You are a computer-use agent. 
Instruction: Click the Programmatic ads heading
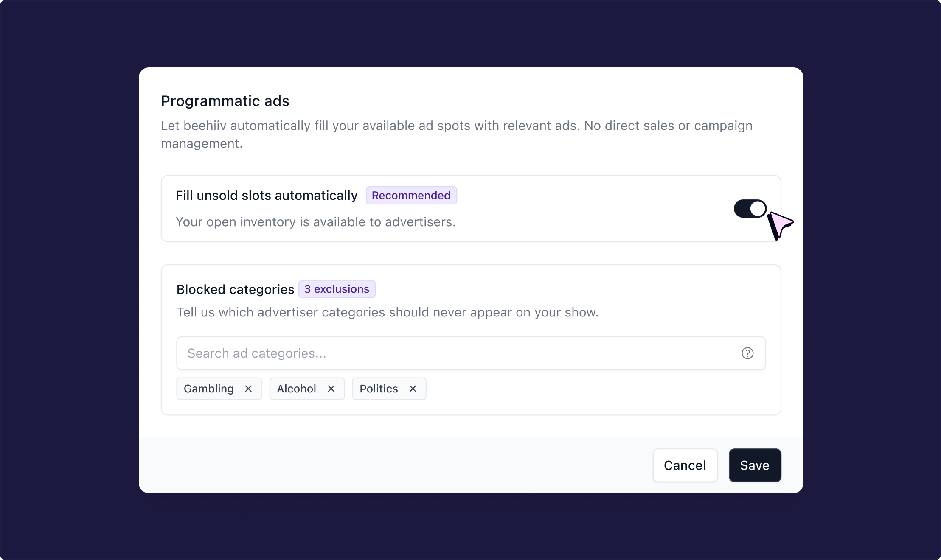(x=225, y=101)
